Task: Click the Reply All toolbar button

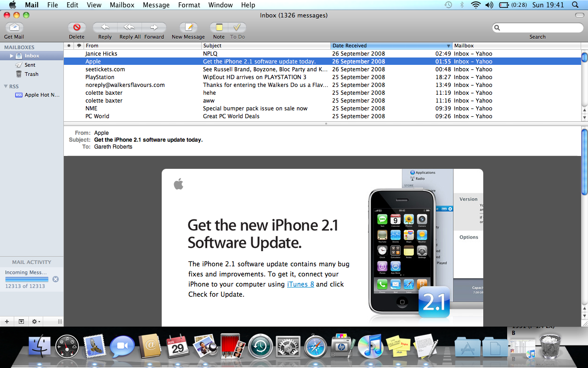Action: pyautogui.click(x=130, y=28)
